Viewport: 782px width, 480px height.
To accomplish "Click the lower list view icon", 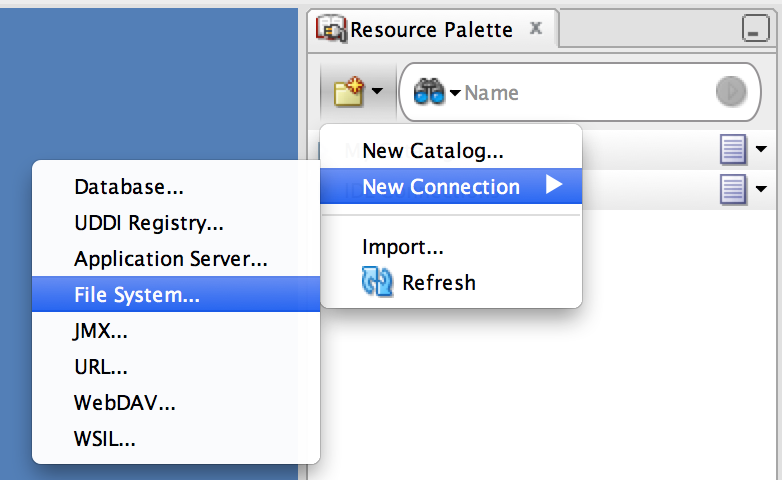I will (x=733, y=189).
